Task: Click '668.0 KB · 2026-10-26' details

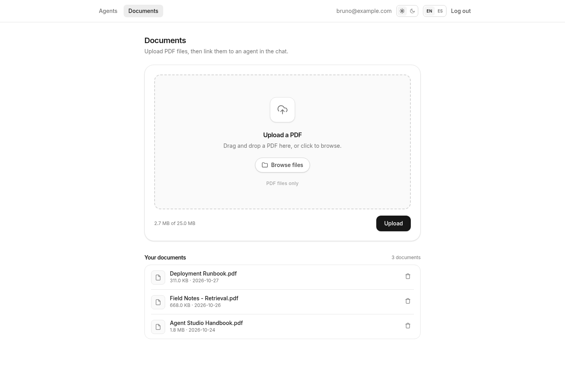Action: 195,305
